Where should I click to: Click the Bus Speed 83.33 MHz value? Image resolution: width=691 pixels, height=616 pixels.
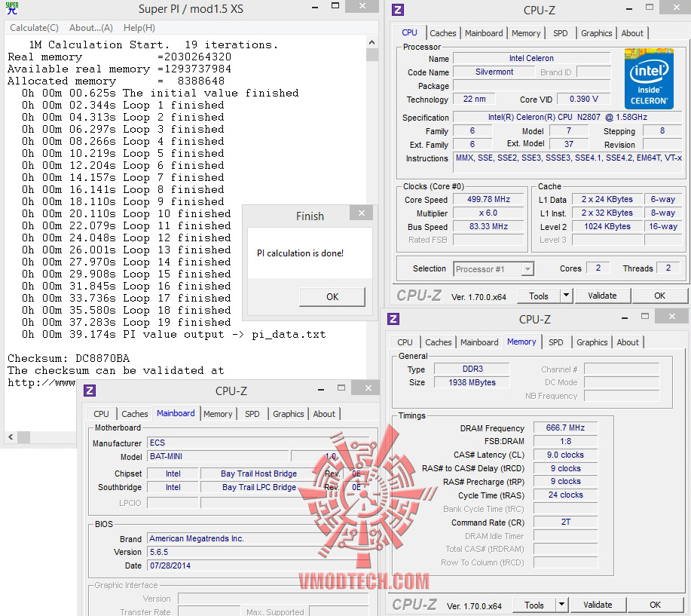pyautogui.click(x=488, y=227)
